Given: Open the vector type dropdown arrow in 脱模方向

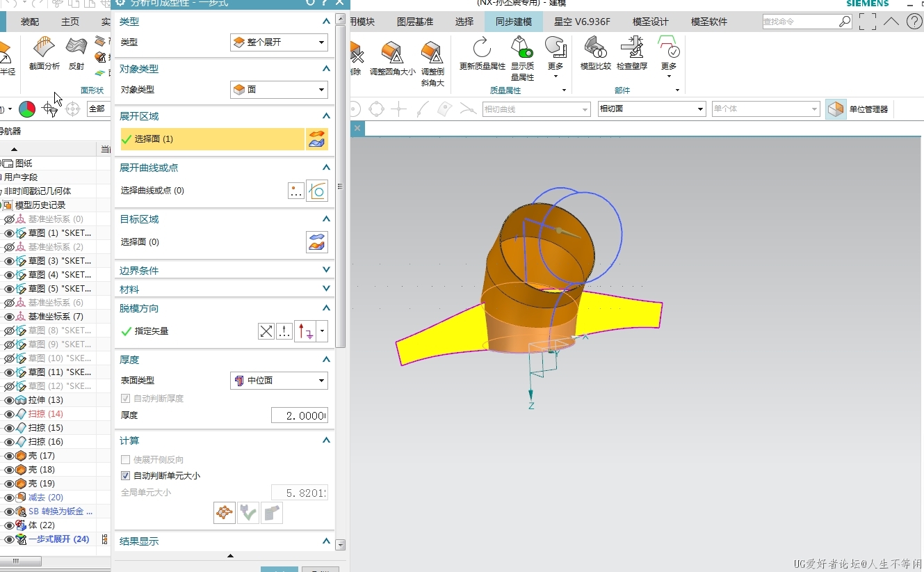Looking at the screenshot, I should pos(322,331).
